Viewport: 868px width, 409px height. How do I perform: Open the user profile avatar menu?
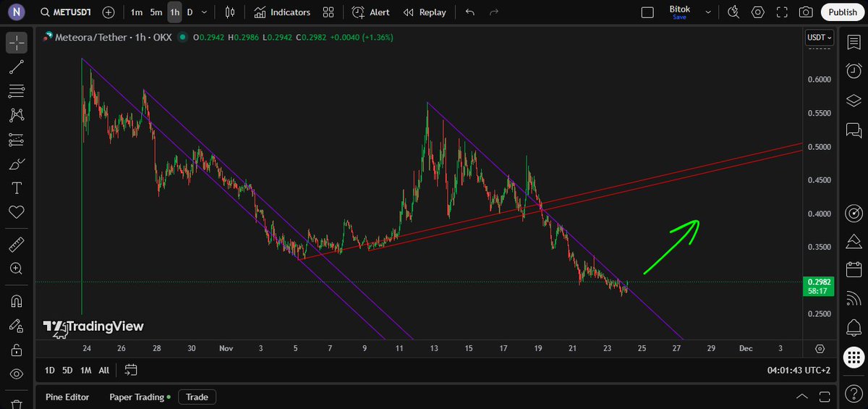coord(17,12)
